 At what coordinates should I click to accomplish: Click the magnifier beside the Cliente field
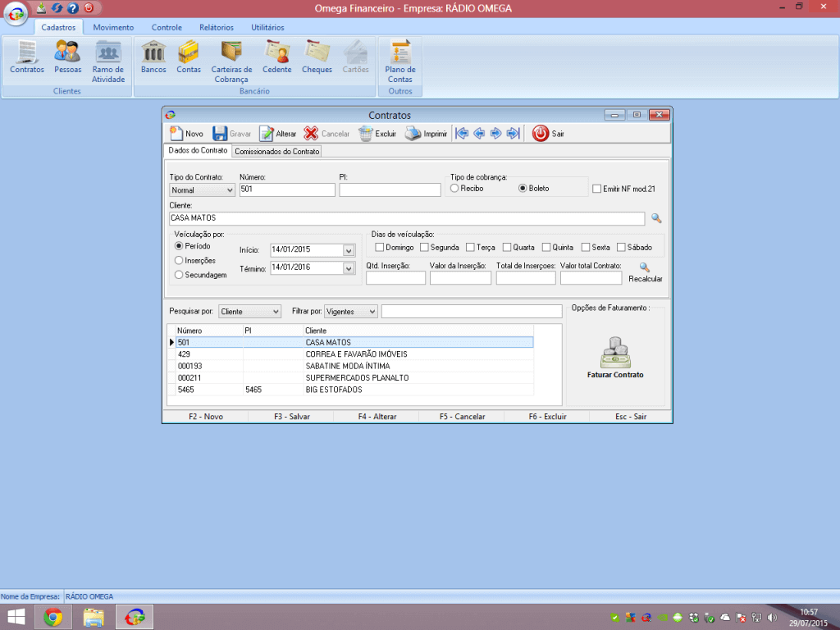coord(655,218)
